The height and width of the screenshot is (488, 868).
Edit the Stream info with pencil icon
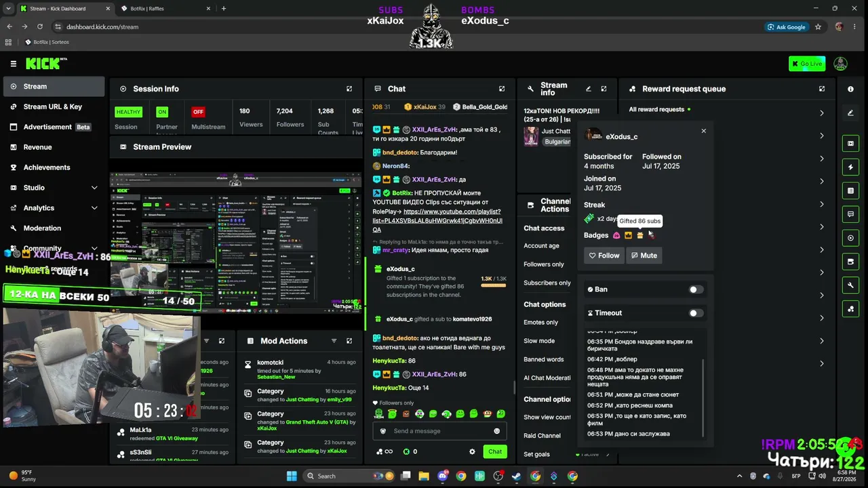[x=589, y=89]
